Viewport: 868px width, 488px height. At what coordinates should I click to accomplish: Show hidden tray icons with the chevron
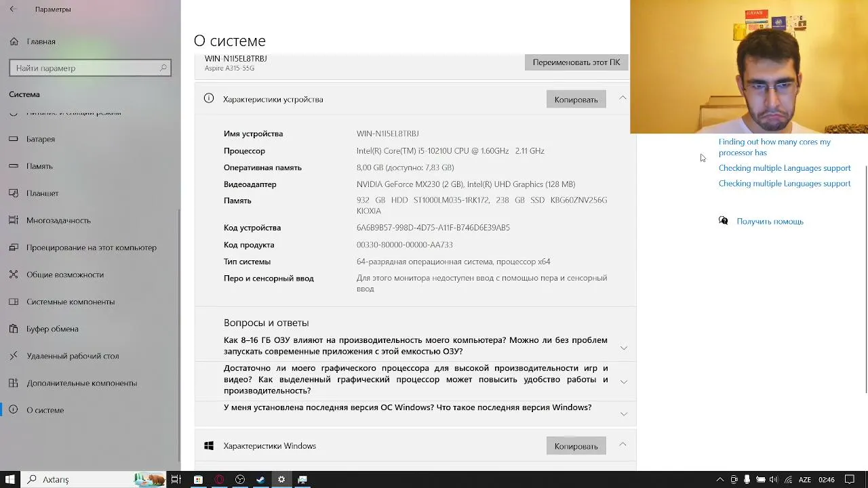click(720, 480)
